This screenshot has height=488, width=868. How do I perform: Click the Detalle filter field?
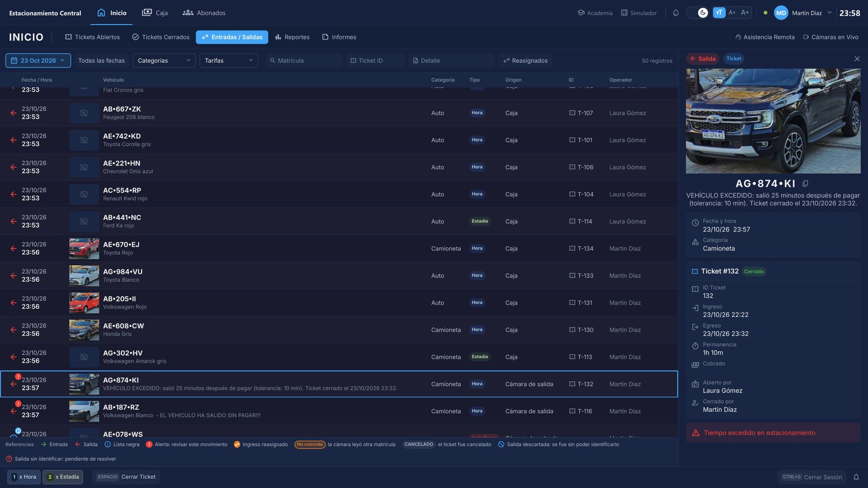tap(451, 60)
